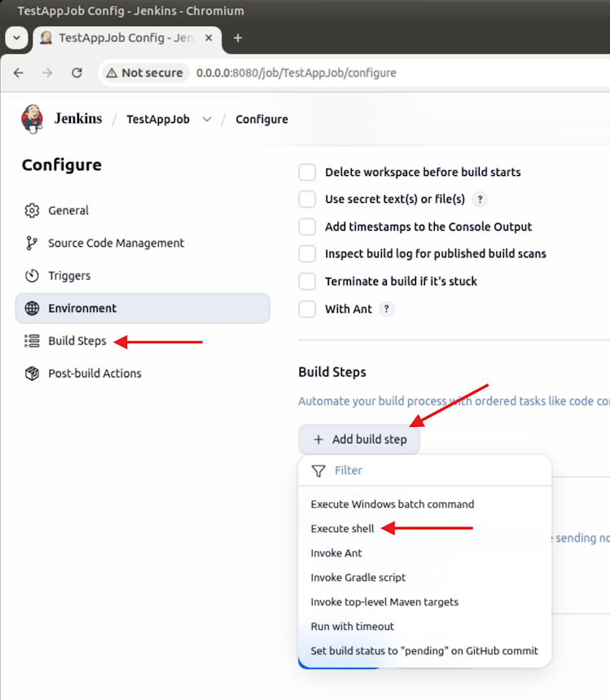The height and width of the screenshot is (700, 610).
Task: Open the browser tab search dropdown arrow
Action: point(17,38)
